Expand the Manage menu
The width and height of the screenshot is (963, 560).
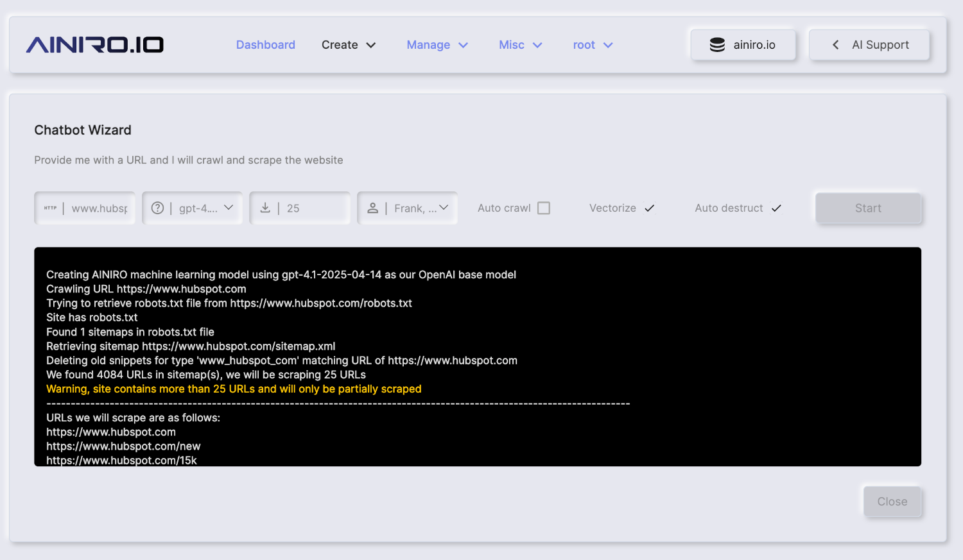(437, 45)
